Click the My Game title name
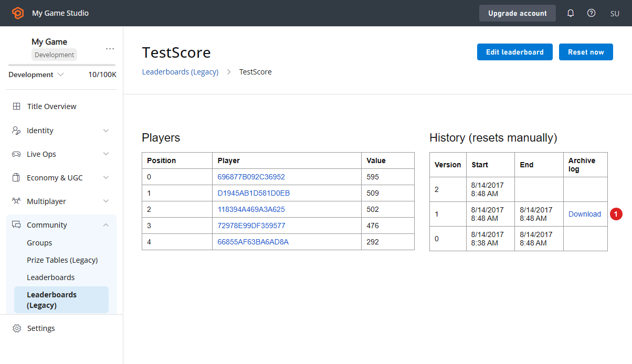 point(49,42)
